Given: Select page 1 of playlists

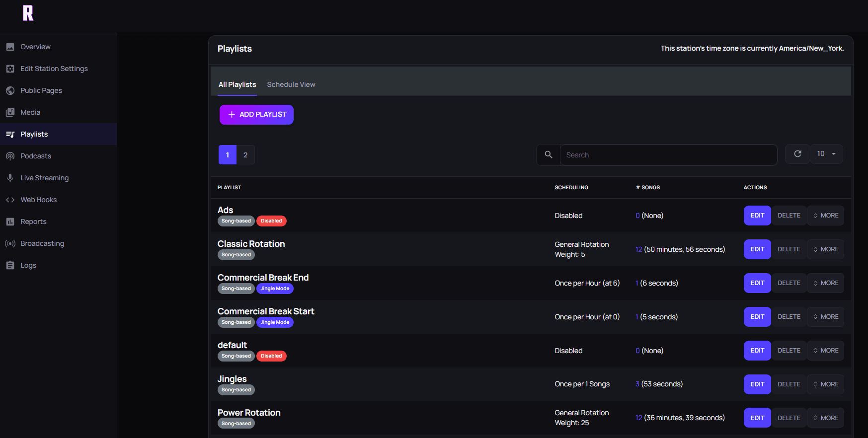Looking at the screenshot, I should pyautogui.click(x=228, y=155).
